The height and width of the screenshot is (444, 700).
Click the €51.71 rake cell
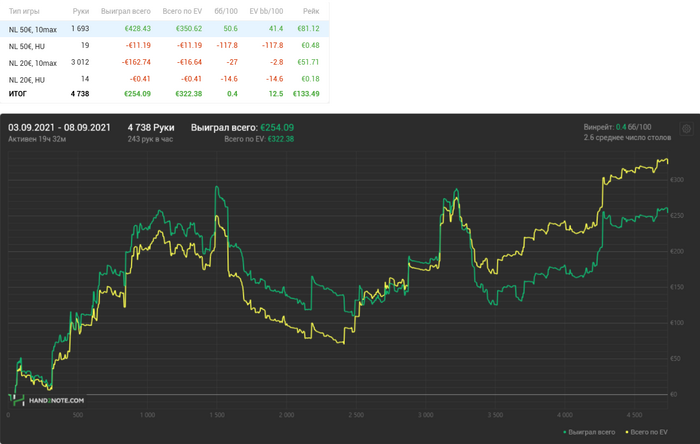pyautogui.click(x=308, y=62)
